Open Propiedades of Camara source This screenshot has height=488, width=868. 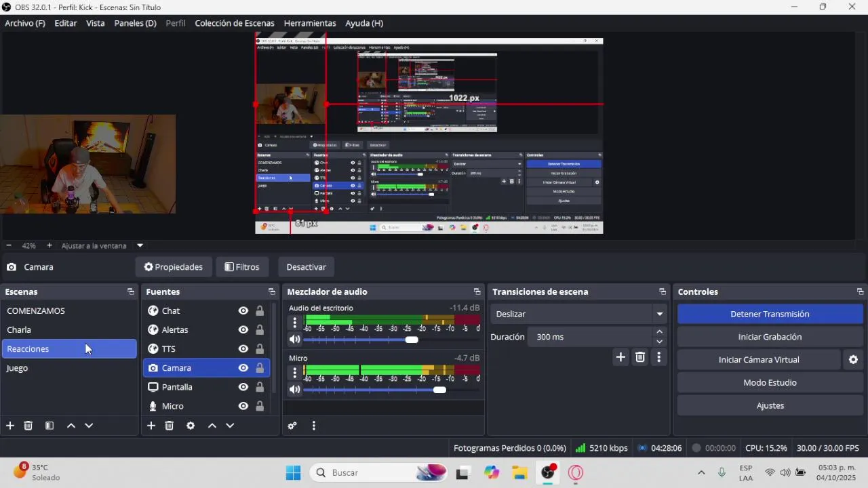tap(174, 267)
